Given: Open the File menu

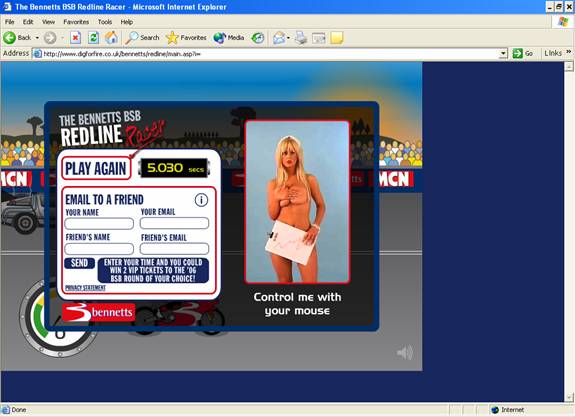Looking at the screenshot, I should point(10,22).
